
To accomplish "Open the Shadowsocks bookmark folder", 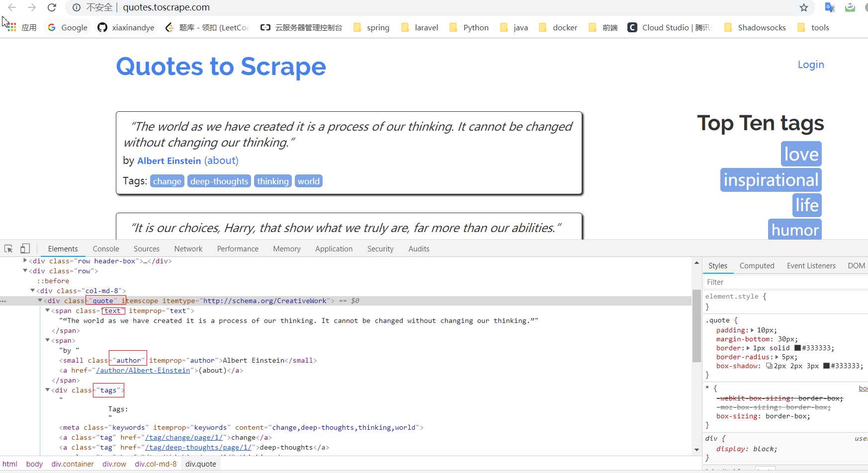I will 755,27.
